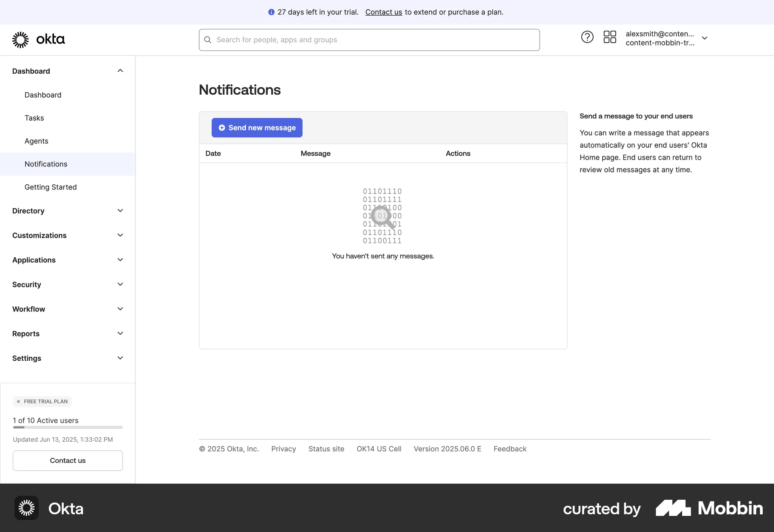This screenshot has width=774, height=532.
Task: Collapse the Dashboard section in the sidebar
Action: (x=120, y=71)
